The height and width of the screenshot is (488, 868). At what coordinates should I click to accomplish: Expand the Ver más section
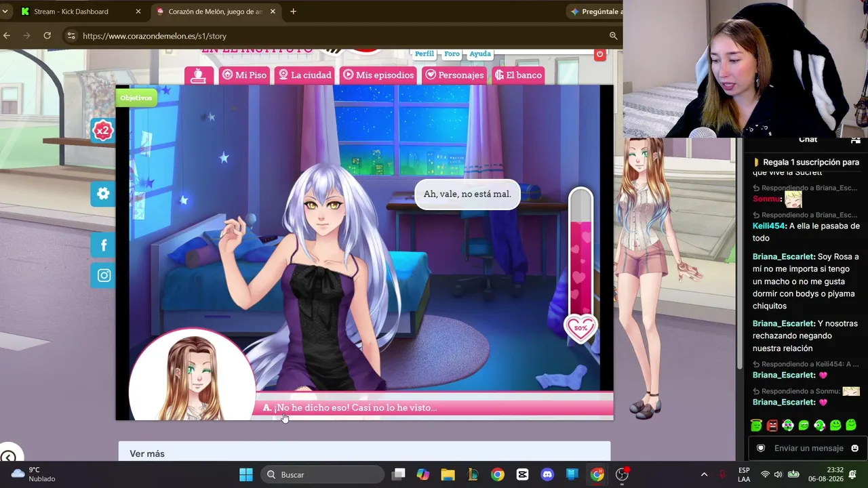coord(364,453)
